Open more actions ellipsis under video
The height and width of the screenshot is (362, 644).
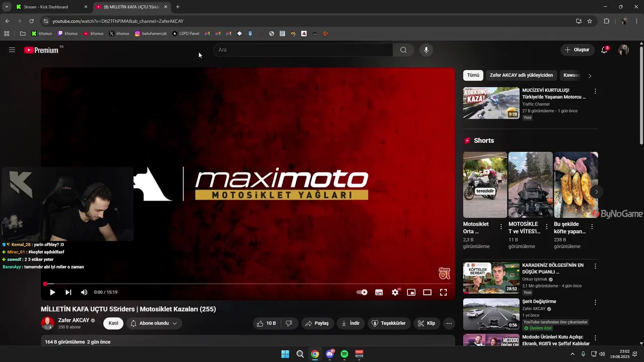(449, 323)
